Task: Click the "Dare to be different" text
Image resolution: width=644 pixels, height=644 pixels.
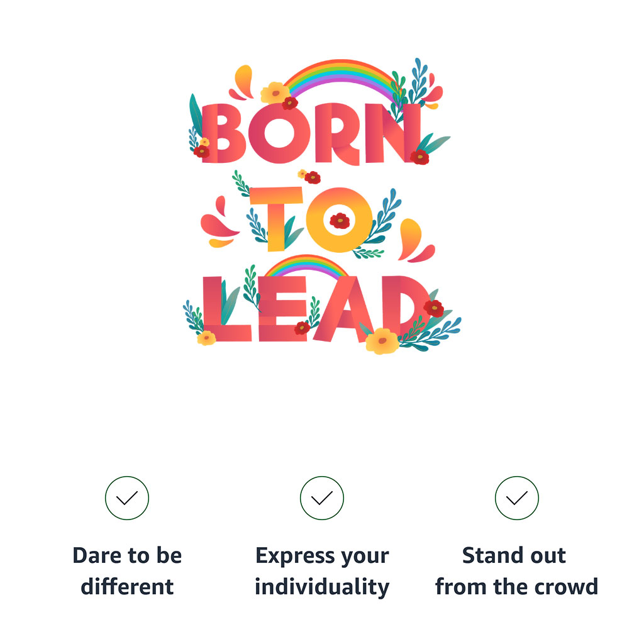Action: (127, 571)
